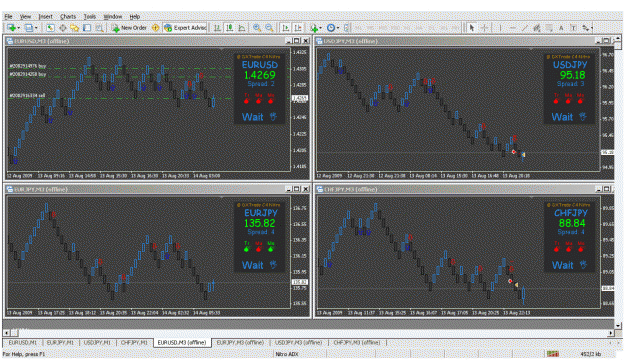The image size is (625, 360).
Task: Click the connection status bars indicator
Action: coord(552,354)
